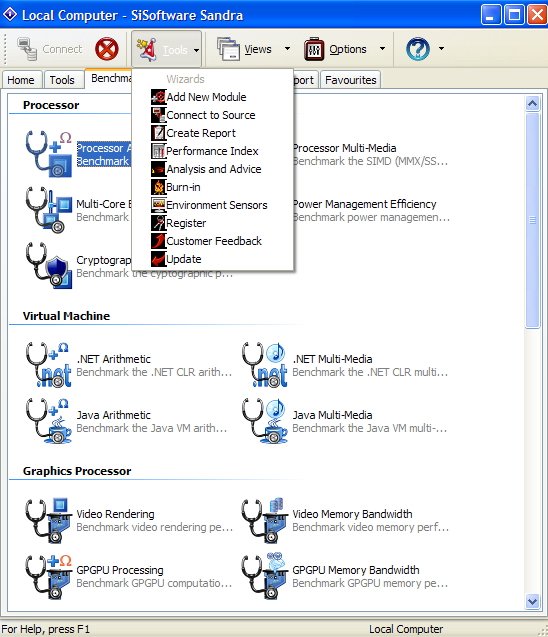The width and height of the screenshot is (548, 637).
Task: Click the Register keys menu icon
Action: (x=158, y=223)
